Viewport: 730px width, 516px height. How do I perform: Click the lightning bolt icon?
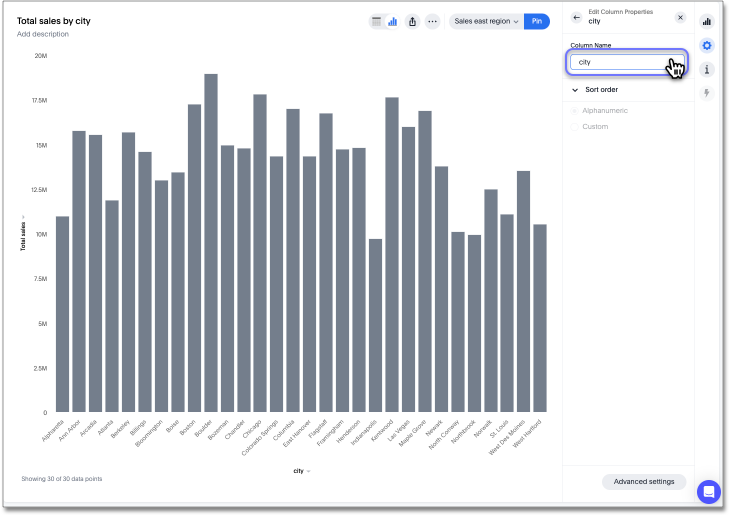pyautogui.click(x=707, y=93)
